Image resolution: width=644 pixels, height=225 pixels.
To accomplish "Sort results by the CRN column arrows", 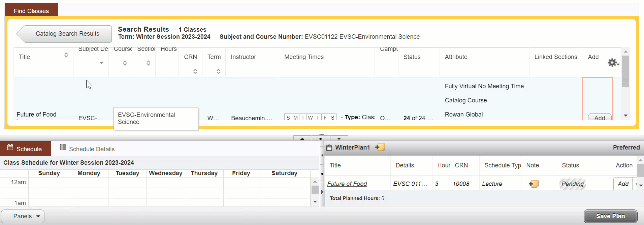I will click(195, 71).
